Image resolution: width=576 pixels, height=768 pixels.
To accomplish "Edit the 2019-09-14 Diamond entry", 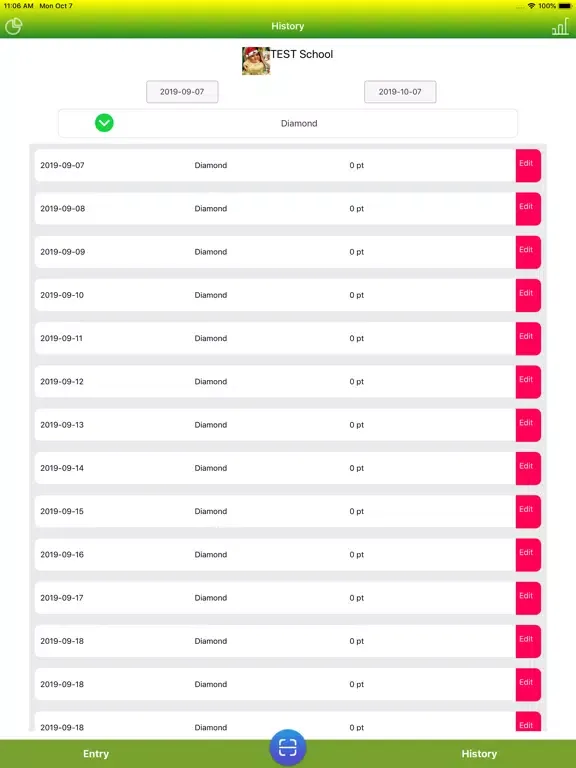I will (x=528, y=468).
